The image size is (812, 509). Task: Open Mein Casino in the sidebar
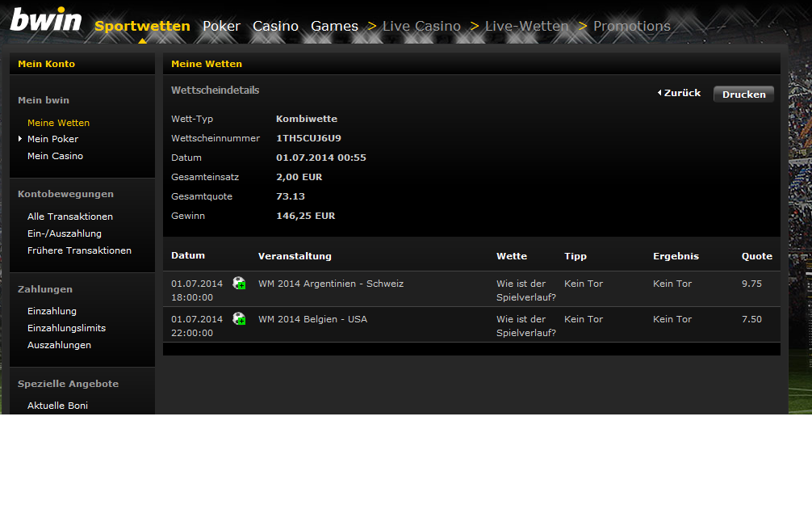coord(55,156)
